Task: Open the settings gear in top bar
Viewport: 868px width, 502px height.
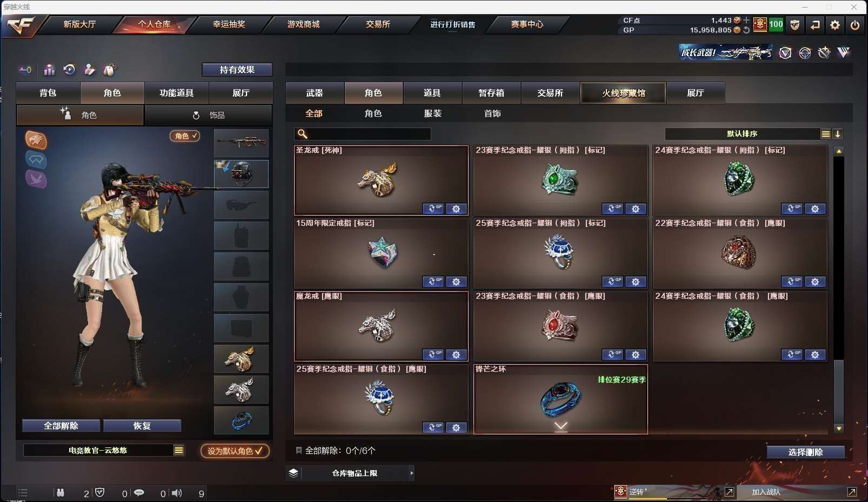Action: [835, 24]
